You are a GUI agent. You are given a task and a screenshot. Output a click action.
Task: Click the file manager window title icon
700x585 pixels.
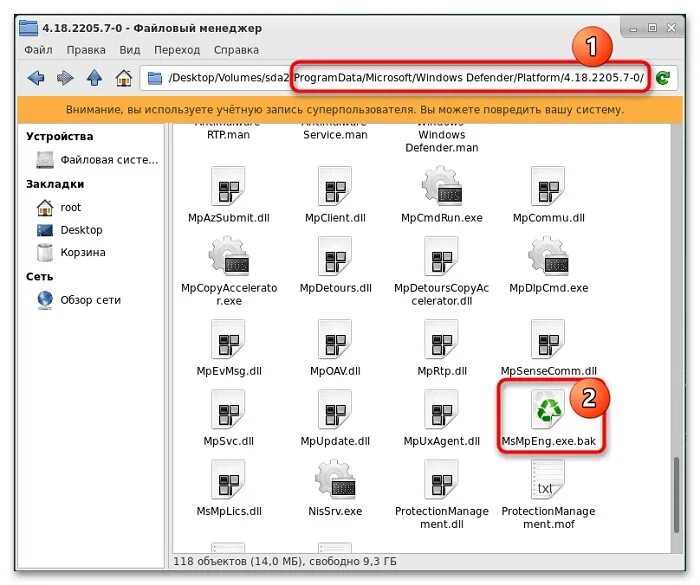tap(29, 28)
